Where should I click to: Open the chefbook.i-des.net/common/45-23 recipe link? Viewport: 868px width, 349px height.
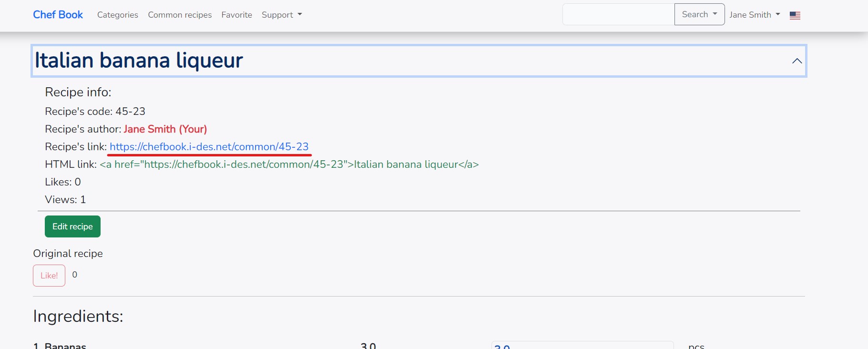click(209, 147)
